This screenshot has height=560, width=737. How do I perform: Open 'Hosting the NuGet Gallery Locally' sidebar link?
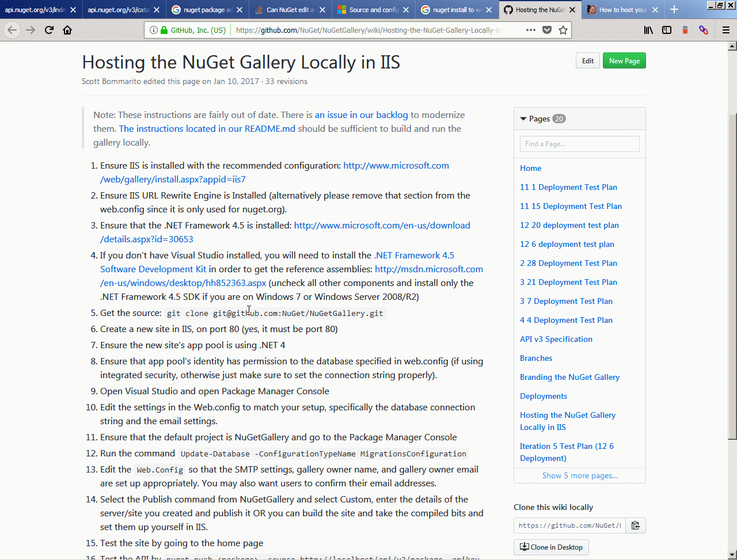pos(568,421)
